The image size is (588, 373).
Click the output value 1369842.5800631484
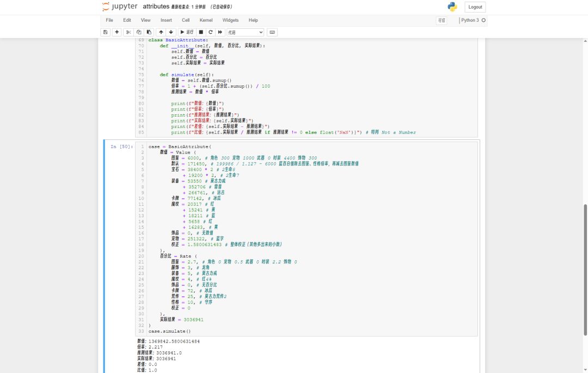pyautogui.click(x=174, y=341)
